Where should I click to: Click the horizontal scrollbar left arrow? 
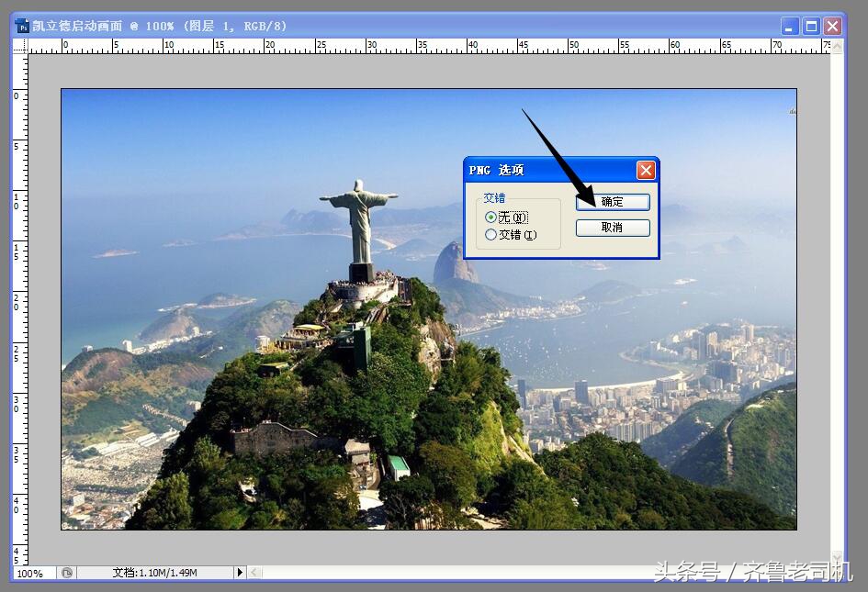point(254,573)
